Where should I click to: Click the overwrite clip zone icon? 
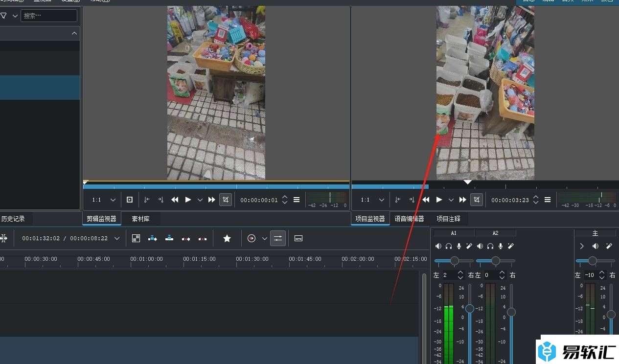coord(169,238)
